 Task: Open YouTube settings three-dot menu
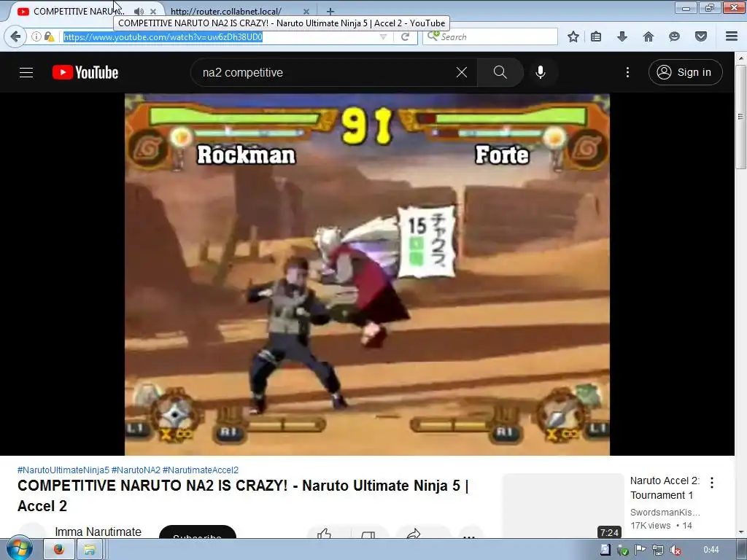pyautogui.click(x=627, y=72)
